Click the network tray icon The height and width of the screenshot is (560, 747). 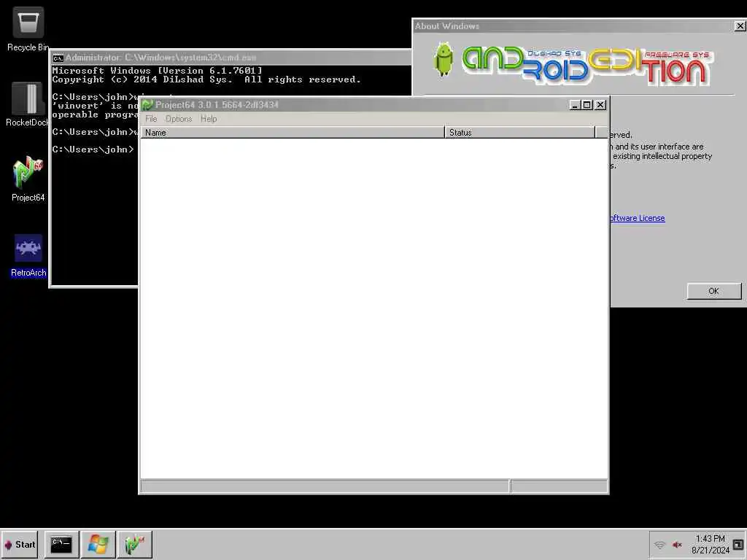click(x=659, y=545)
